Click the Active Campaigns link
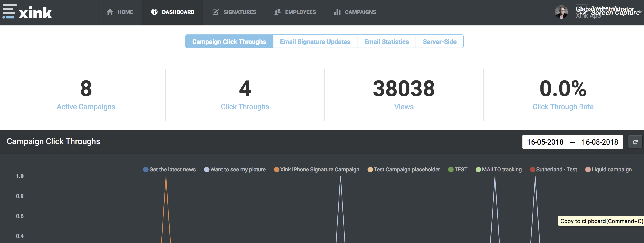The width and height of the screenshot is (644, 243). tap(86, 107)
